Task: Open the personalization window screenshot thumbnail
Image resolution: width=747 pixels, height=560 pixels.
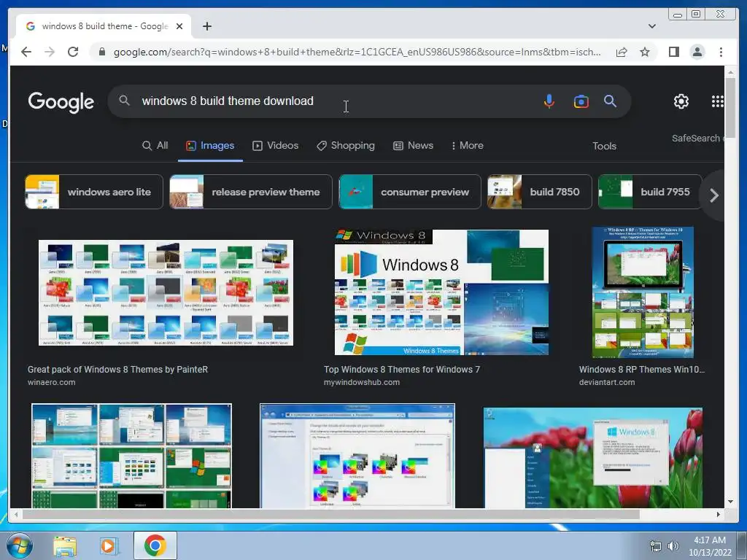Action: [357, 456]
